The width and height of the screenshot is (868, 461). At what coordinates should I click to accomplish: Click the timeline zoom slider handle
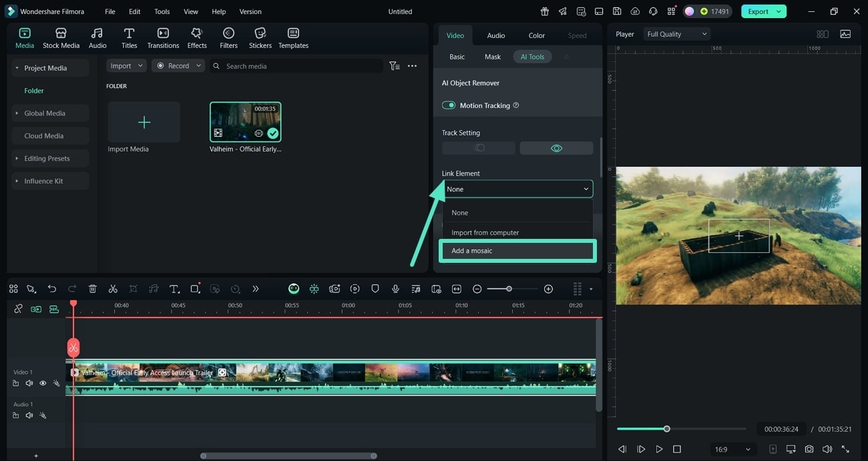(509, 289)
